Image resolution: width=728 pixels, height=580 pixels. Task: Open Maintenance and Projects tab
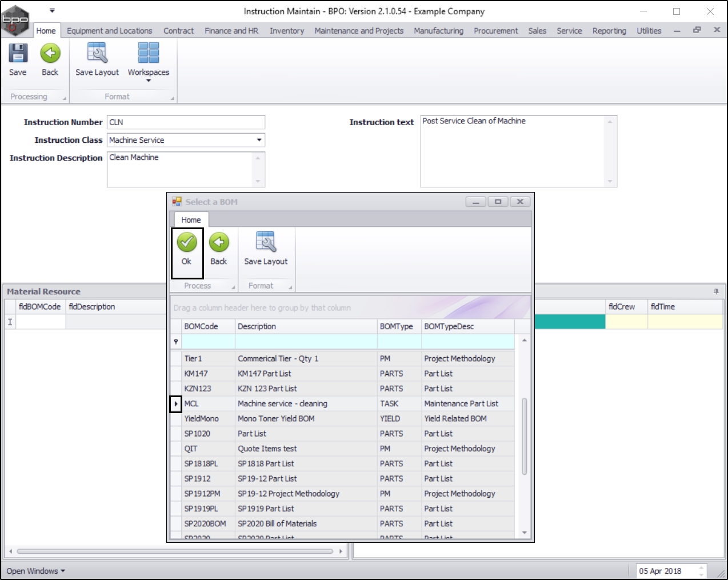[x=359, y=31]
